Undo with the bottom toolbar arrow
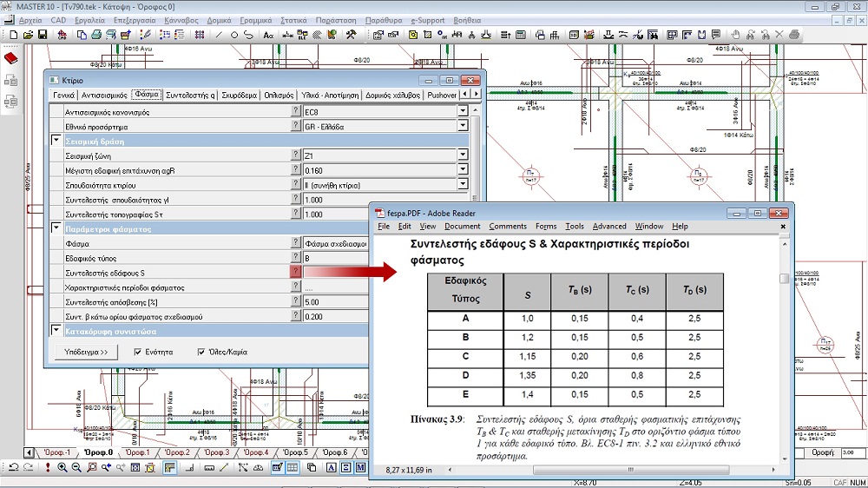868x488 pixels. (13, 467)
